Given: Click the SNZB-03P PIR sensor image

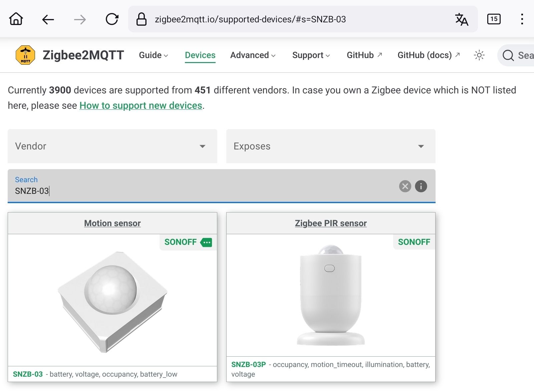Looking at the screenshot, I should pos(331,295).
